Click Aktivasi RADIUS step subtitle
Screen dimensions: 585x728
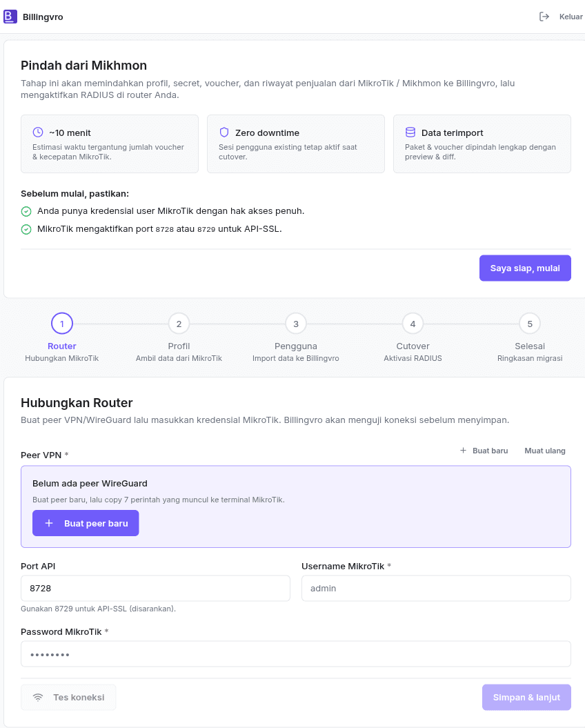click(413, 358)
